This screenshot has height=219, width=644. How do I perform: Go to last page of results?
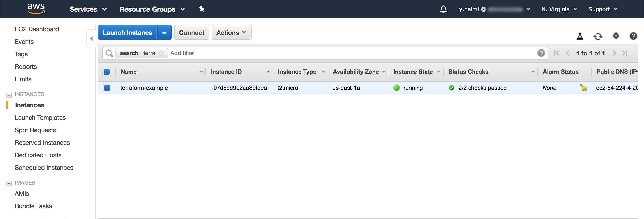(625, 53)
